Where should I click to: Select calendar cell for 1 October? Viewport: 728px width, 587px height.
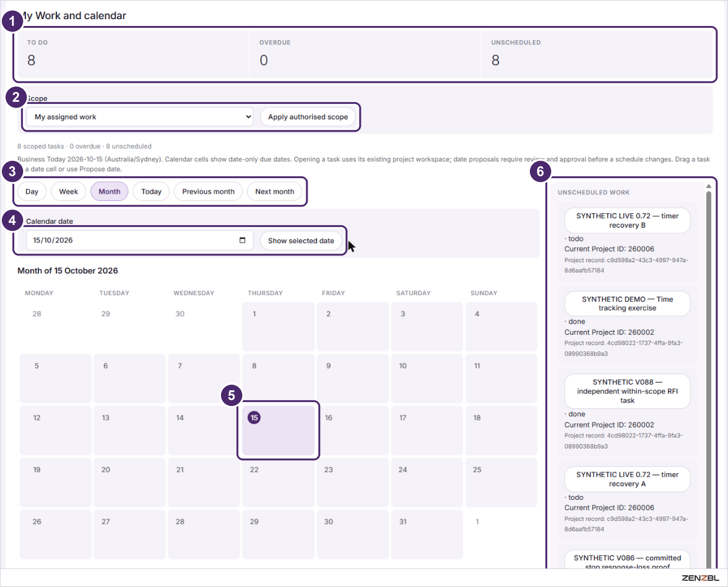[x=278, y=326]
